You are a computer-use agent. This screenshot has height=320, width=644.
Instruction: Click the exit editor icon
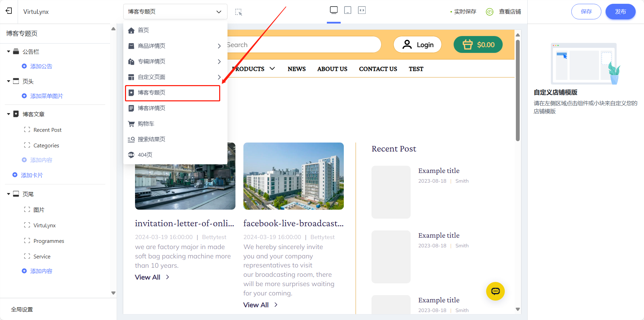tap(9, 11)
